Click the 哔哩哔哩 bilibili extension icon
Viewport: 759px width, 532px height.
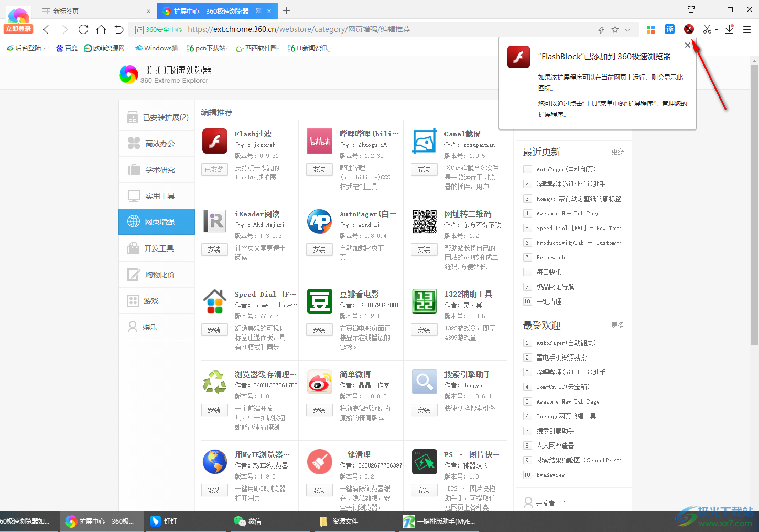coord(320,141)
